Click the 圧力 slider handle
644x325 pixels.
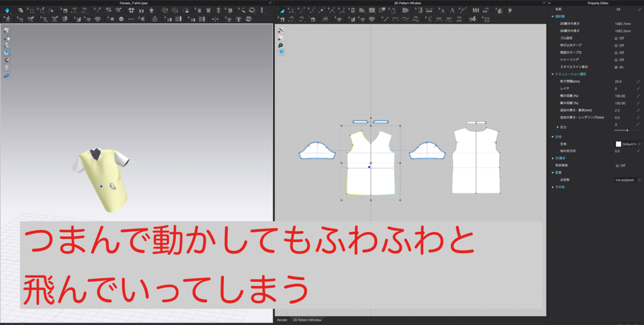coord(627,130)
